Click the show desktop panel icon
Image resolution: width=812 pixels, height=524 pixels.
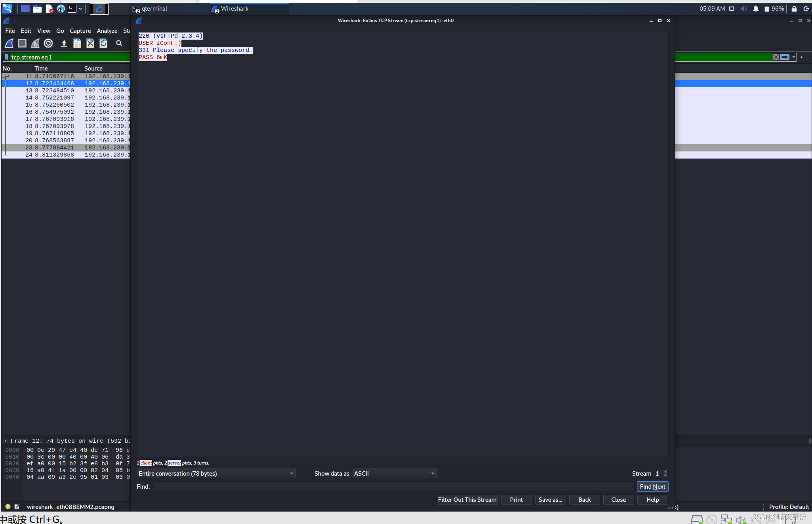click(x=25, y=8)
